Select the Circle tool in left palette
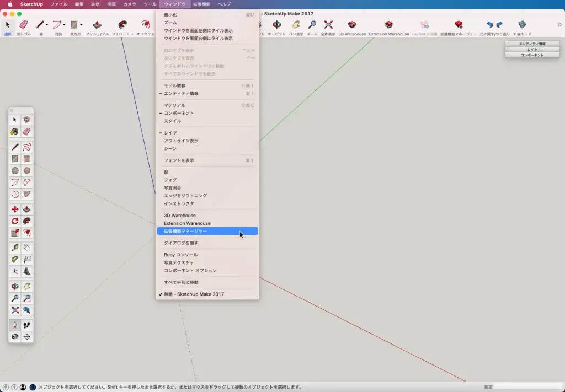Image resolution: width=565 pixels, height=392 pixels. (15, 170)
